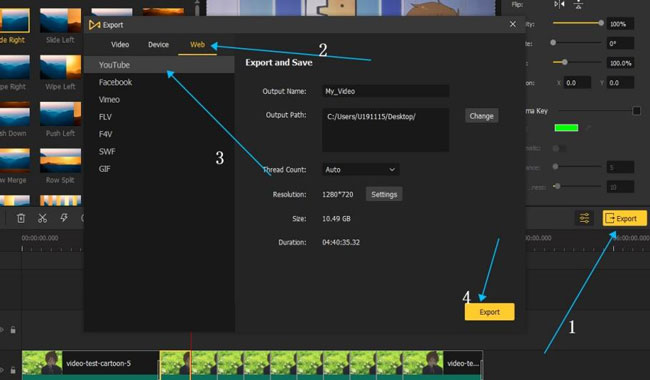Select F4V format
650x380 pixels.
[159, 134]
